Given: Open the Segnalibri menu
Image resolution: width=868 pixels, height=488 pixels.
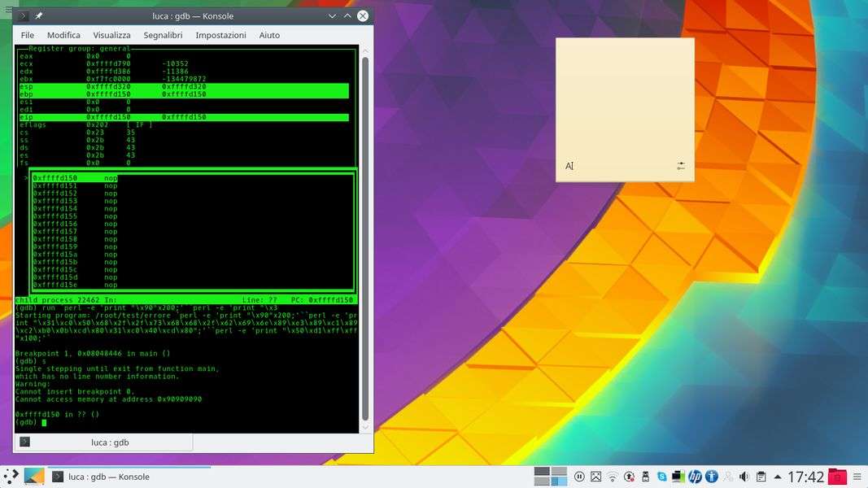Looking at the screenshot, I should pyautogui.click(x=163, y=35).
